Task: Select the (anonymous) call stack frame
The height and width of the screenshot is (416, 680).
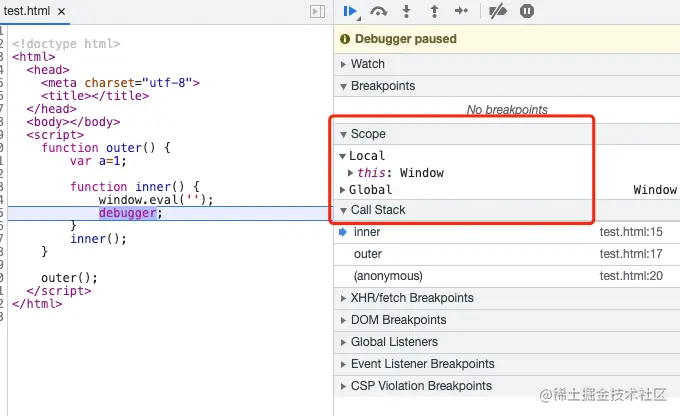Action: (x=507, y=276)
